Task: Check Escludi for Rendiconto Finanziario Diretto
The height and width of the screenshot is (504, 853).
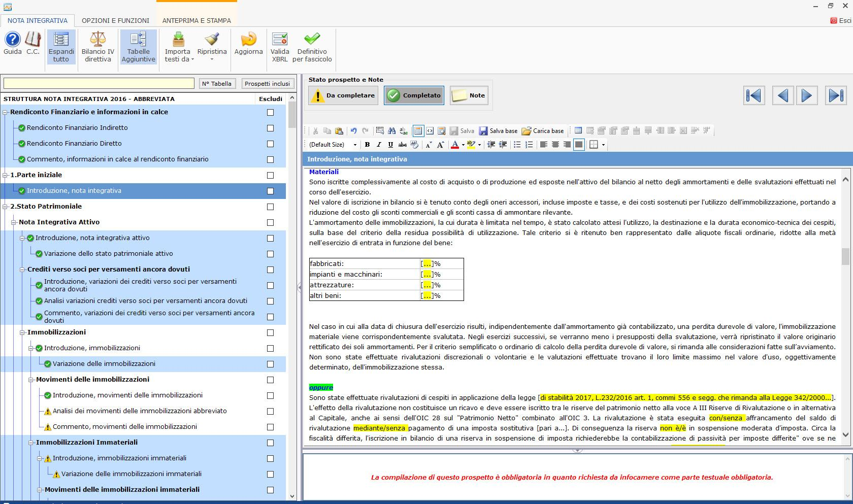Action: pos(270,144)
